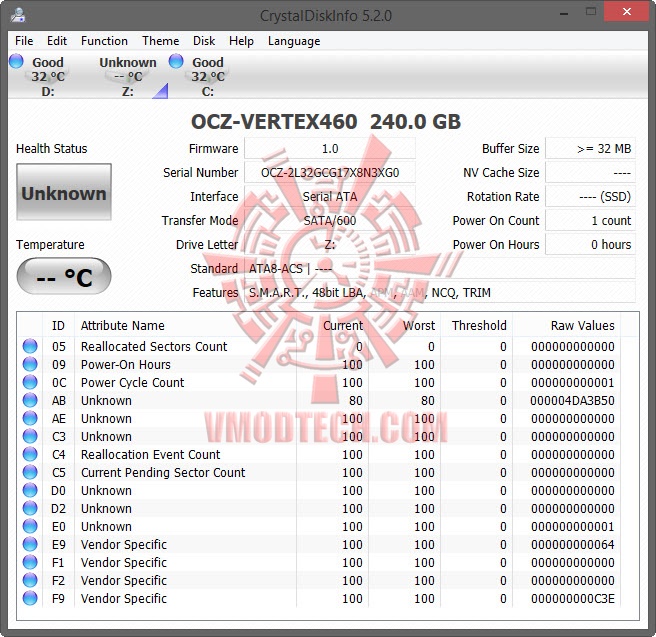This screenshot has height=637, width=656.
Task: Click the Raw Values column header
Action: pos(566,325)
